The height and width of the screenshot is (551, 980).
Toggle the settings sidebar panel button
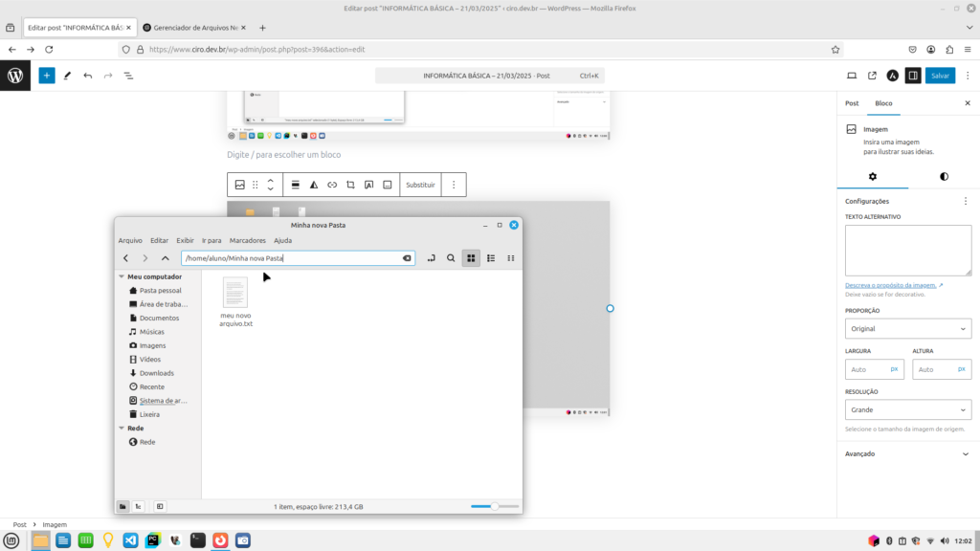[913, 75]
